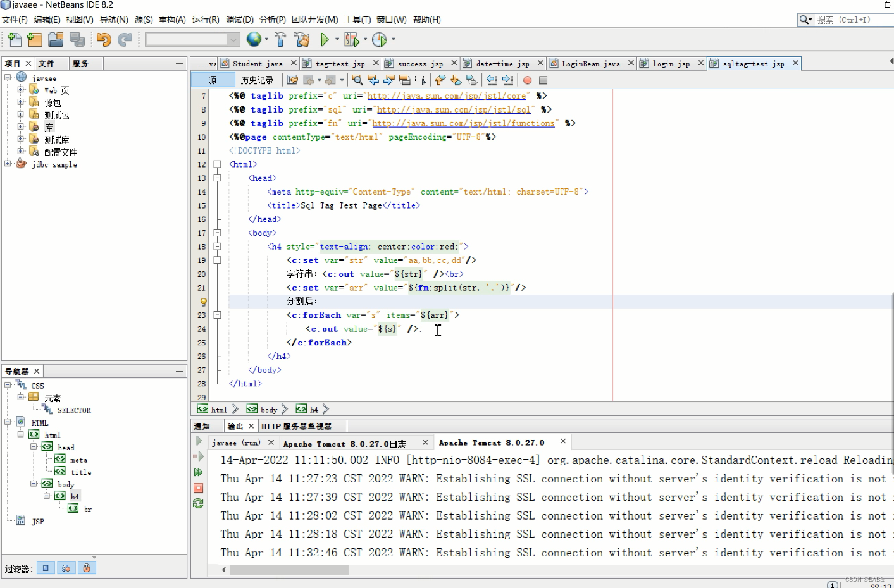
Task: Expand the jdbc-sample project node
Action: point(8,164)
